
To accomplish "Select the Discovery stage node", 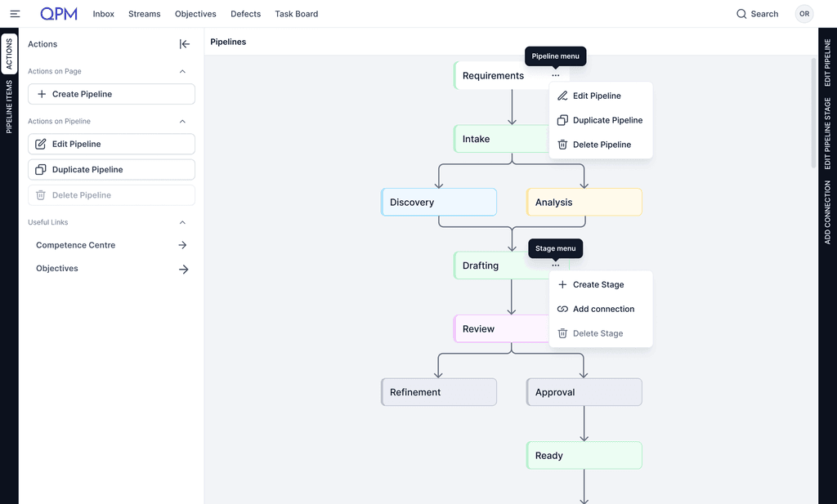I will pyautogui.click(x=439, y=203).
